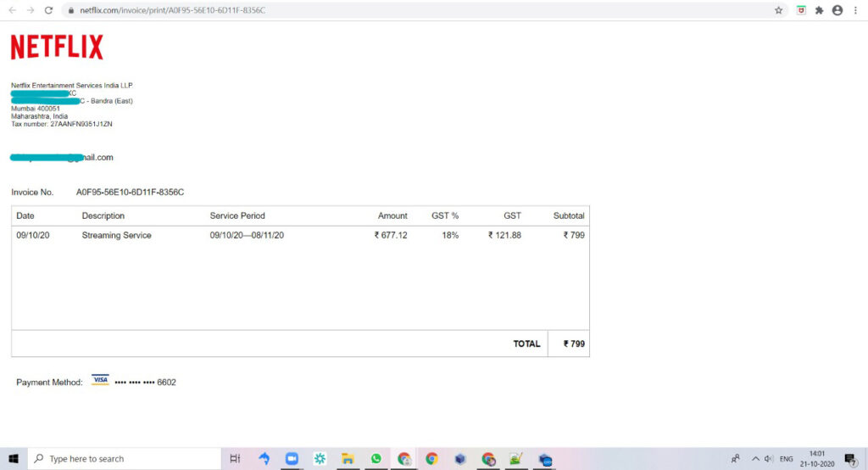Image resolution: width=868 pixels, height=470 pixels.
Task: Open Zoom from the taskbar
Action: pos(292,459)
